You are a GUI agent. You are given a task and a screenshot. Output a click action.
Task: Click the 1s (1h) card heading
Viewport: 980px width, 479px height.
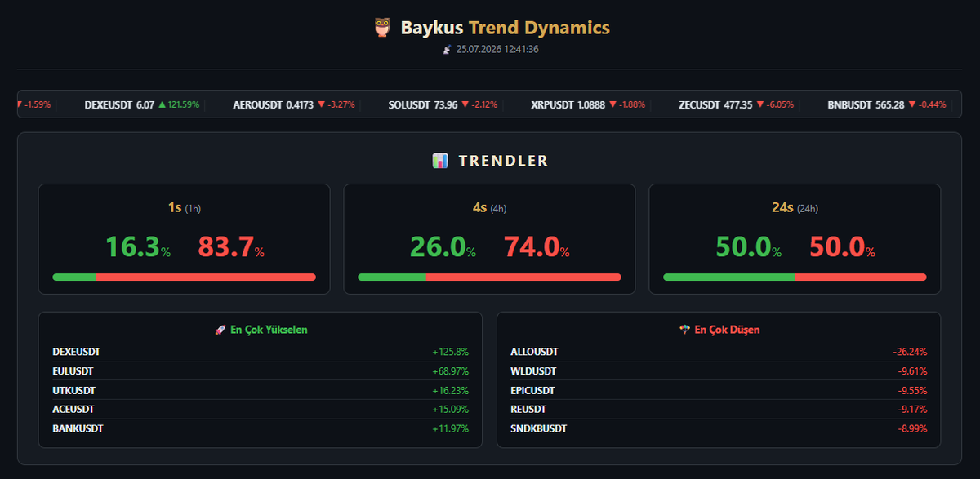tap(184, 208)
